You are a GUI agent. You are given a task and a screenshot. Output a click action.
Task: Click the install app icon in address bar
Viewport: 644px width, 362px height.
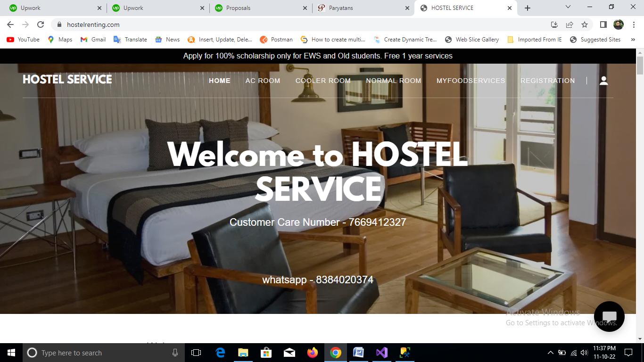pyautogui.click(x=554, y=25)
